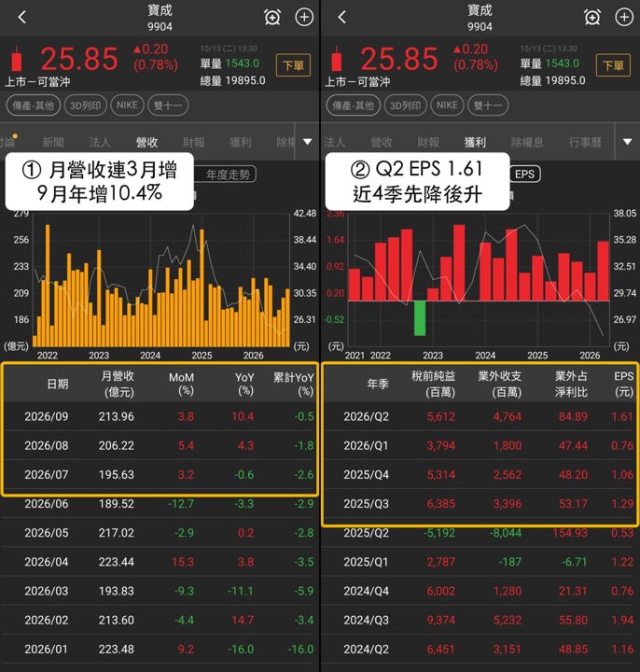Viewport: 640px width, 672px height.
Task: Select the 2026/09 revenue row
Action: tap(160, 416)
